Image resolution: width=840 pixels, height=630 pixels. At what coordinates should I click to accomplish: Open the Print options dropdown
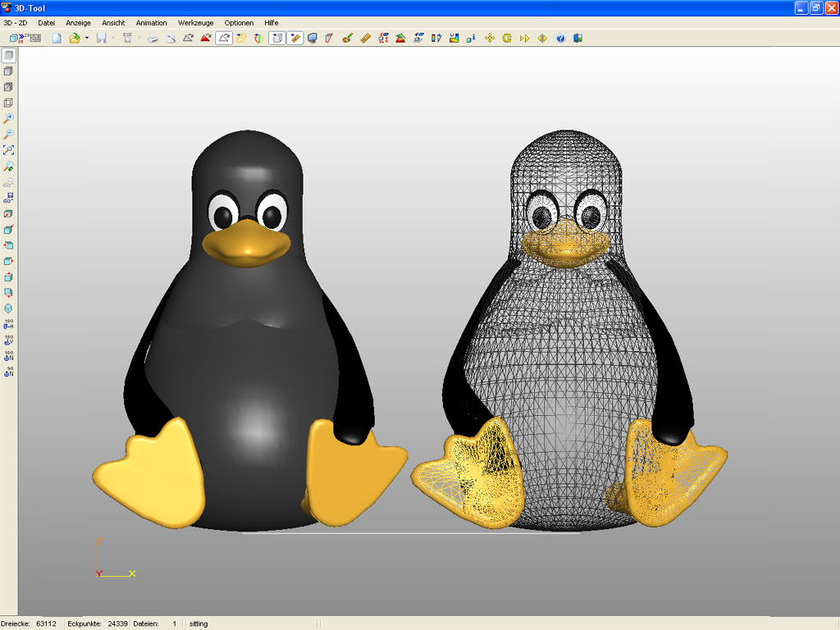pos(139,38)
